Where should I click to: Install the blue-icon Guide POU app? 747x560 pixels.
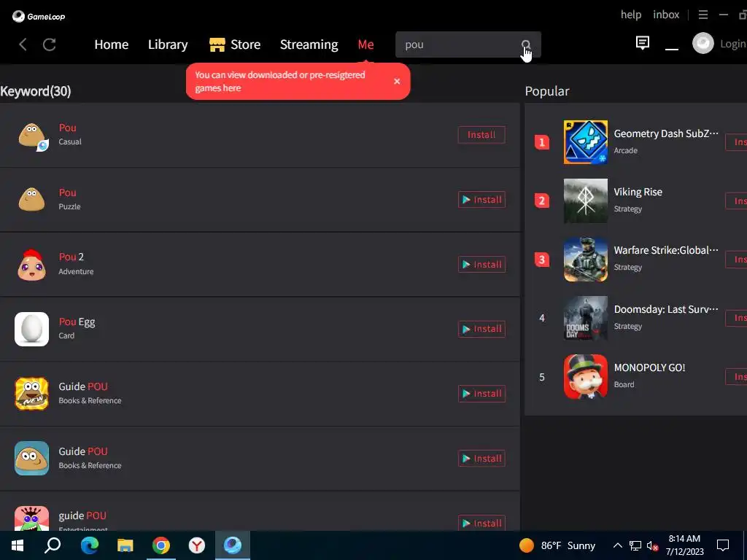pos(481,459)
